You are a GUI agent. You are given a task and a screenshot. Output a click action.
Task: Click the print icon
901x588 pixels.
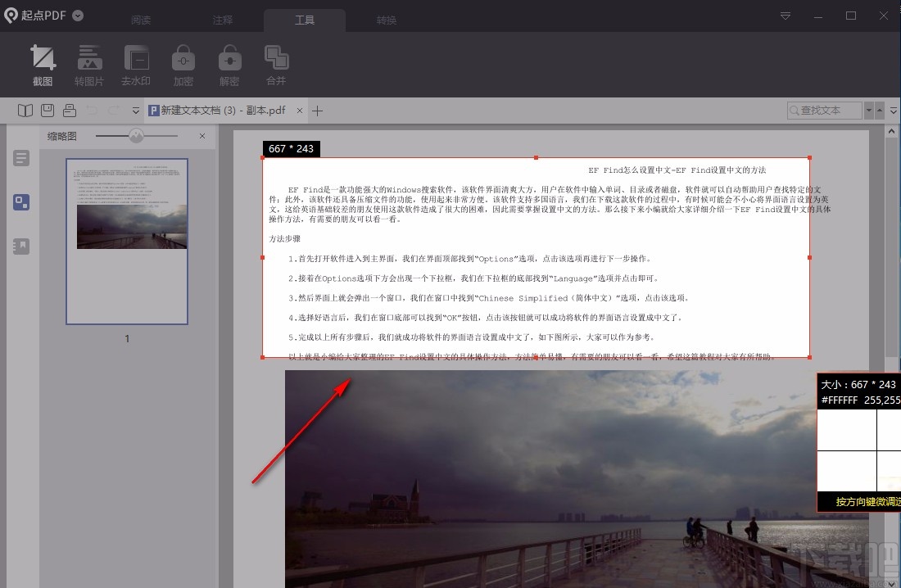coord(70,111)
